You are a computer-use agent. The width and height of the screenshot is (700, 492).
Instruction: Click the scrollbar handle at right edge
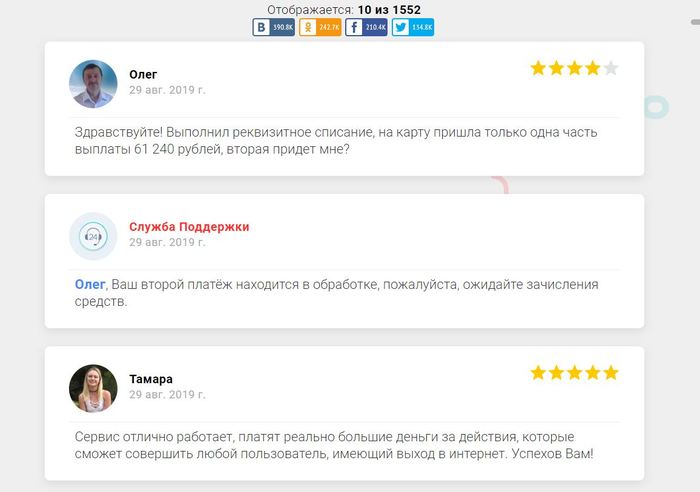pyautogui.click(x=696, y=21)
